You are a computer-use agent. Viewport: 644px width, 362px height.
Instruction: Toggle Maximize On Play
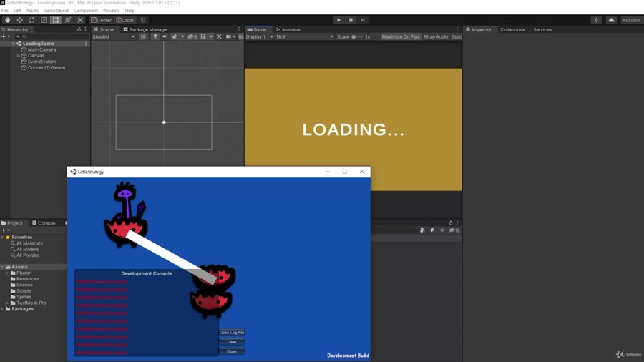pos(401,36)
